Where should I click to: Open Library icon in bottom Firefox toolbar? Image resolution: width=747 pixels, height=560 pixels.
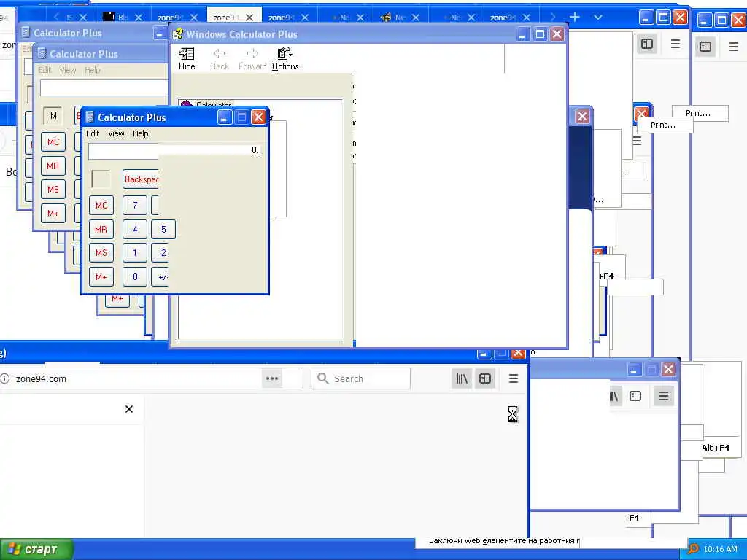462,378
